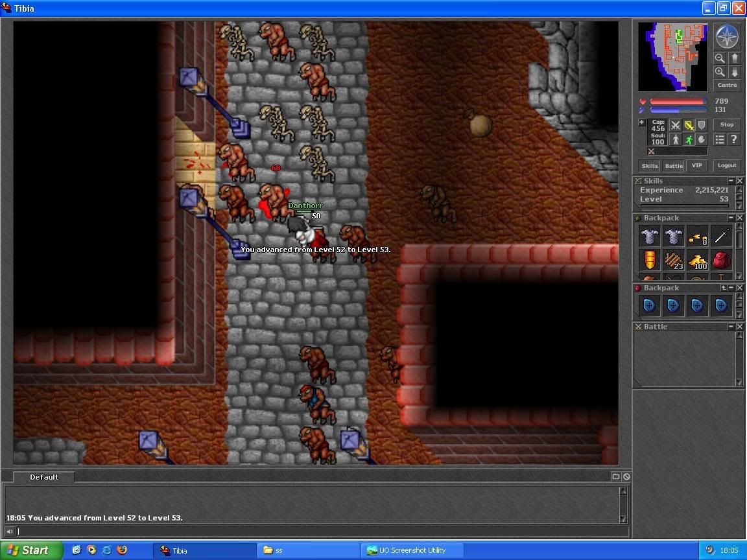Select the first blue rune
Screen dimensions: 747x560
click(x=649, y=306)
